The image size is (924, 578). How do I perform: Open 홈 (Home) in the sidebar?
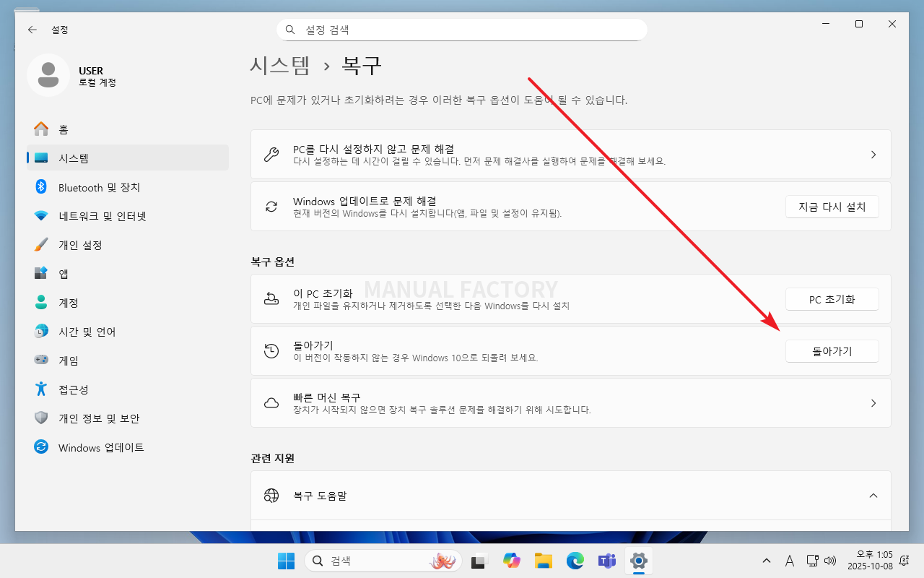64,129
